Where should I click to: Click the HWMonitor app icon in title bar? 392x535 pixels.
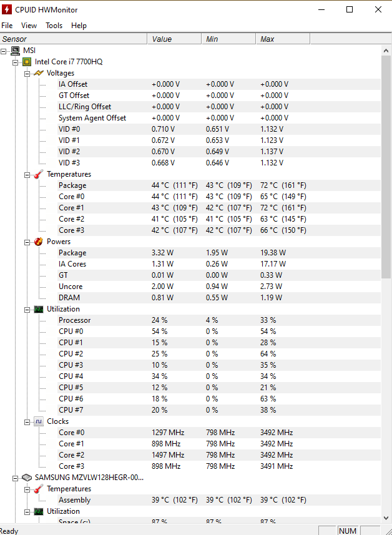click(x=6, y=9)
